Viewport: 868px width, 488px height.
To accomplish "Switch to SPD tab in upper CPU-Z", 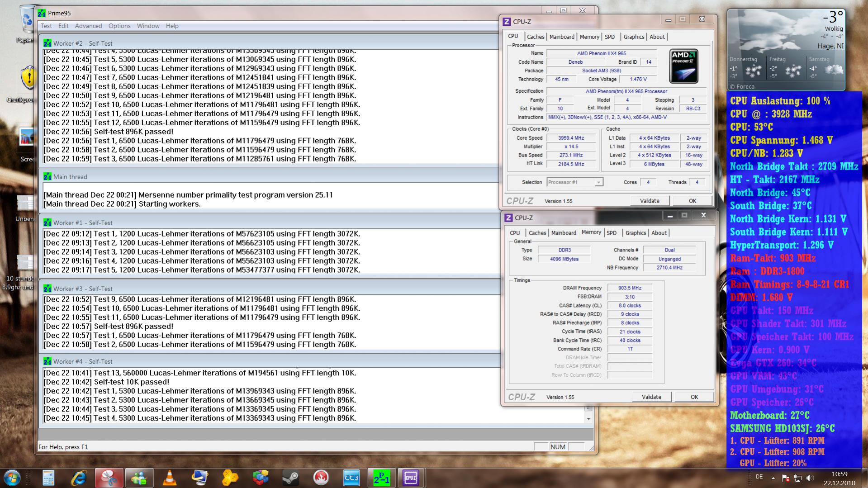I will point(610,37).
